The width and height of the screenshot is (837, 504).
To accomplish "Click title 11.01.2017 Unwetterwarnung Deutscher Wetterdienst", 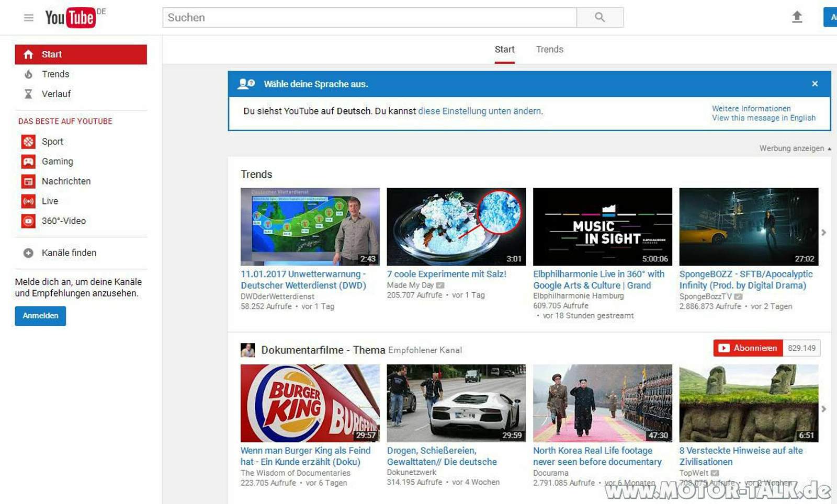I will [x=303, y=280].
